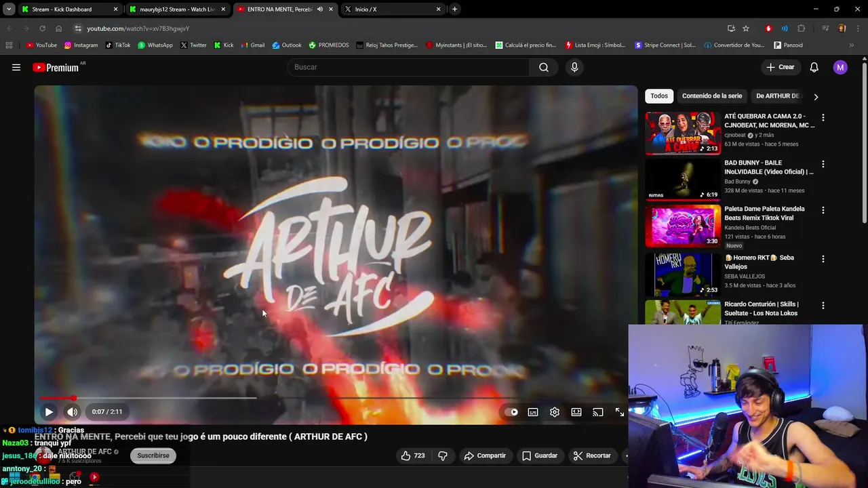Open options for Até Quebrar a Cama
The width and height of the screenshot is (868, 488).
[823, 117]
